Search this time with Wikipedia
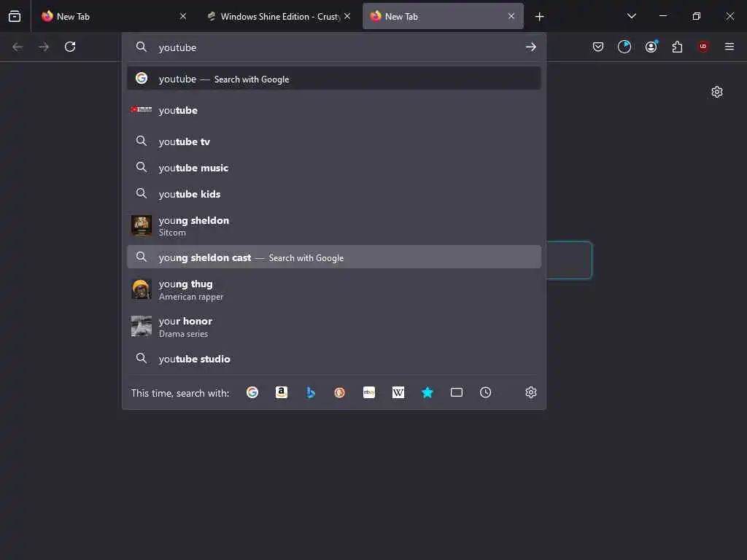747x560 pixels. click(398, 392)
